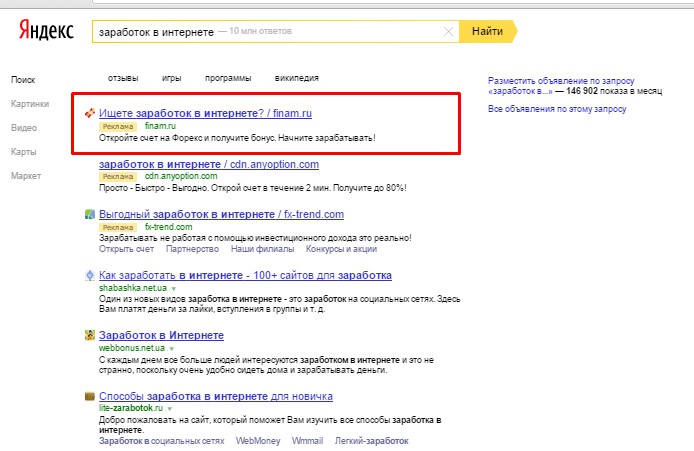Image resolution: width=694 pixels, height=451 pixels.
Task: Refine the search with программы suggestion
Action: 228,78
